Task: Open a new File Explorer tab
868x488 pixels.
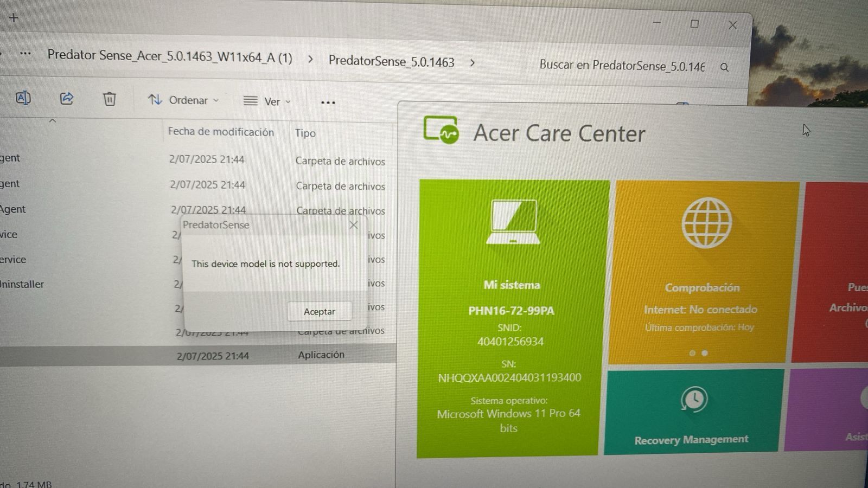Action: pyautogui.click(x=14, y=18)
